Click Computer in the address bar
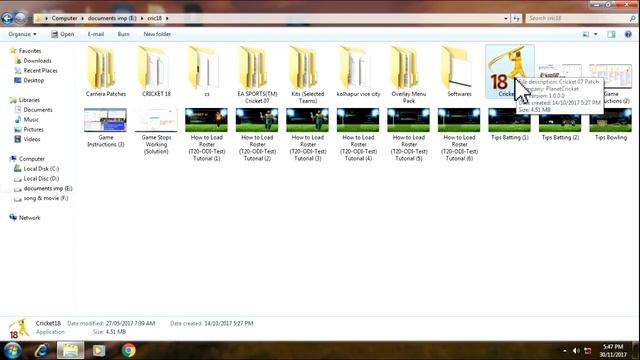 64,18
